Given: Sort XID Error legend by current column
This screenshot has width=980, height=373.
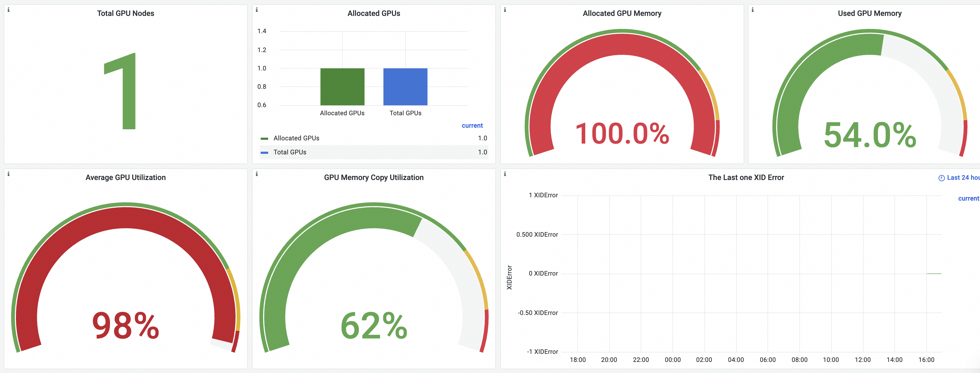Looking at the screenshot, I should [968, 198].
